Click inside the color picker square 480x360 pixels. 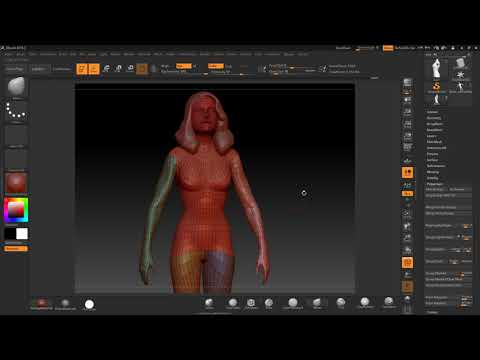click(x=16, y=210)
